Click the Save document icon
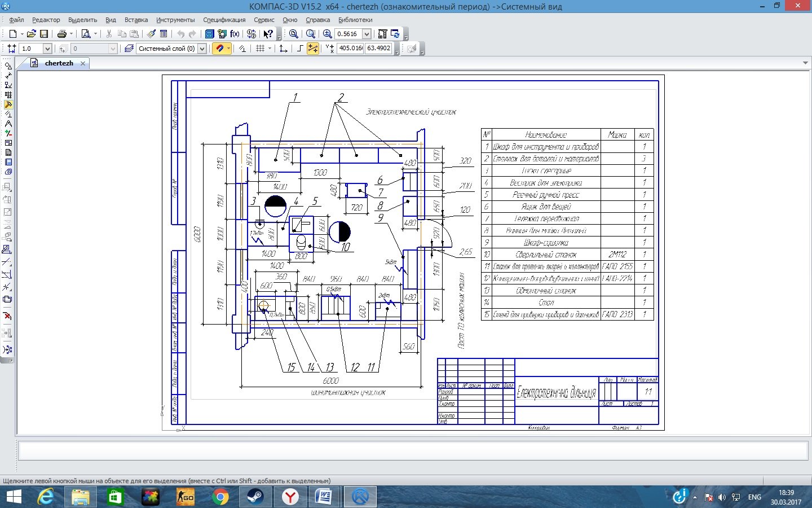This screenshot has width=812, height=508. point(44,34)
